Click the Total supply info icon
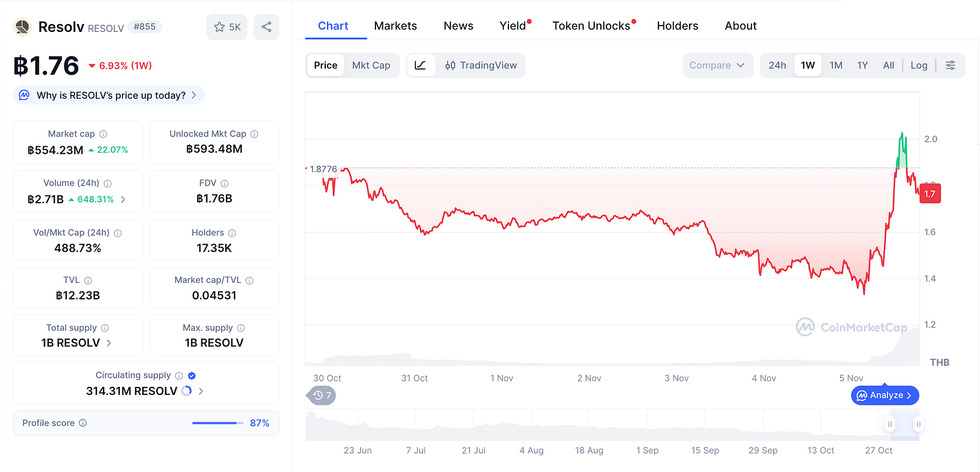980x472 pixels. click(x=105, y=328)
